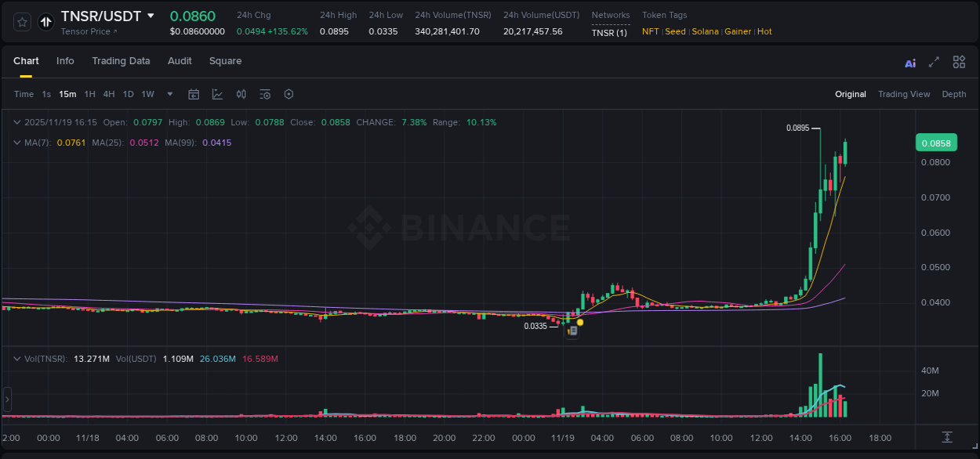Open the chart layout grid selector

pyautogui.click(x=959, y=62)
